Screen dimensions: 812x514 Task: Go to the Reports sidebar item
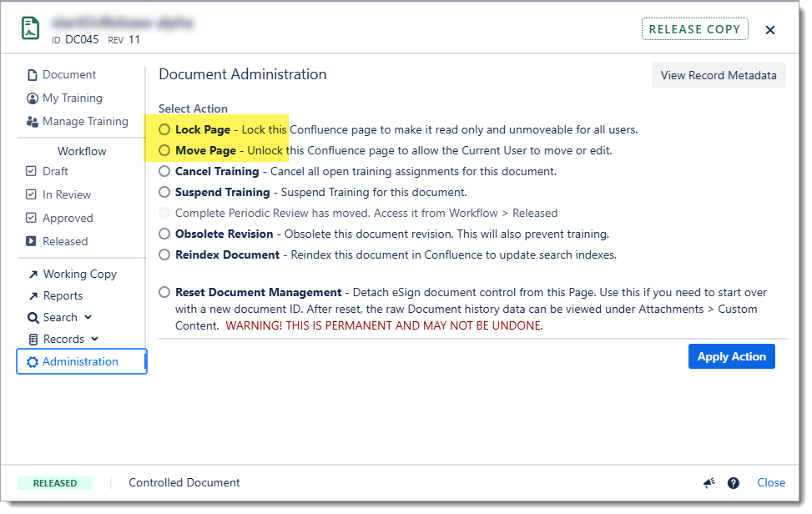click(63, 296)
